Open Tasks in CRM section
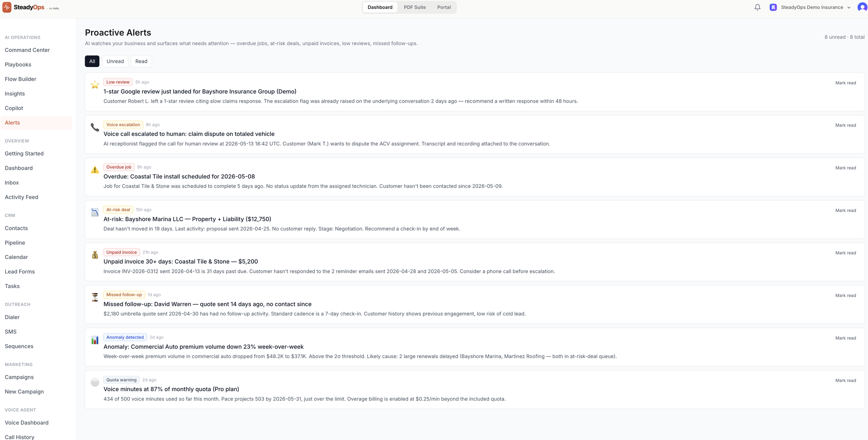This screenshot has width=868, height=440. (x=36, y=286)
